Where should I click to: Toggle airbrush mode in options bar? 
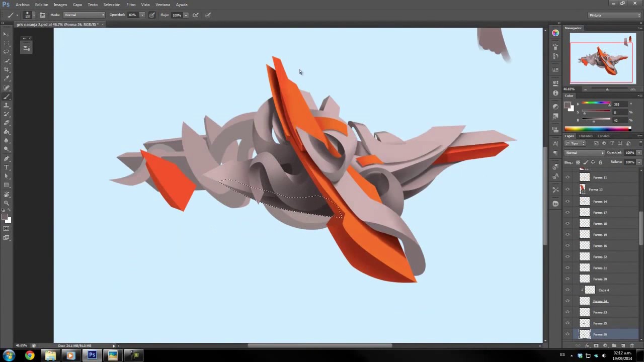pyautogui.click(x=196, y=15)
